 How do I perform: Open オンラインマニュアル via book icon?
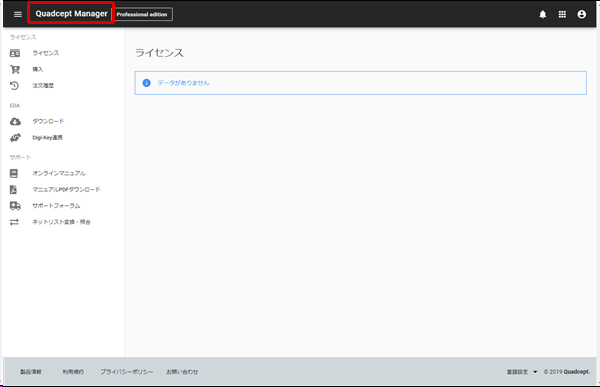pos(14,173)
